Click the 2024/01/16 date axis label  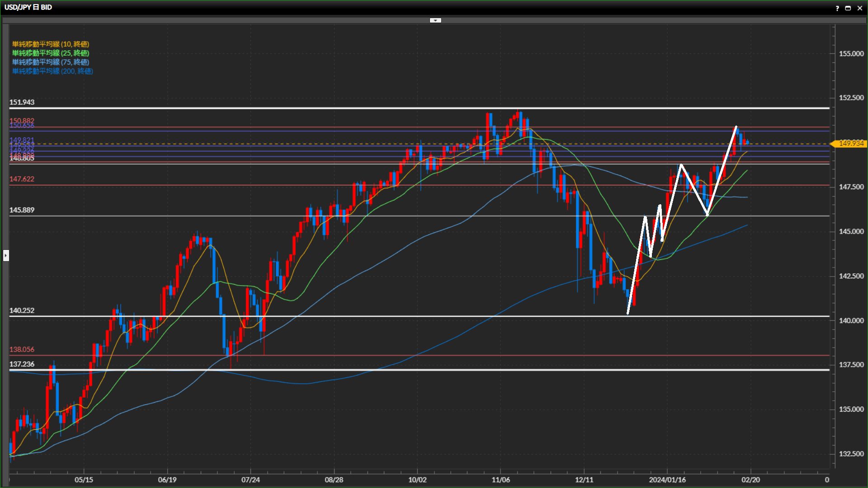667,480
